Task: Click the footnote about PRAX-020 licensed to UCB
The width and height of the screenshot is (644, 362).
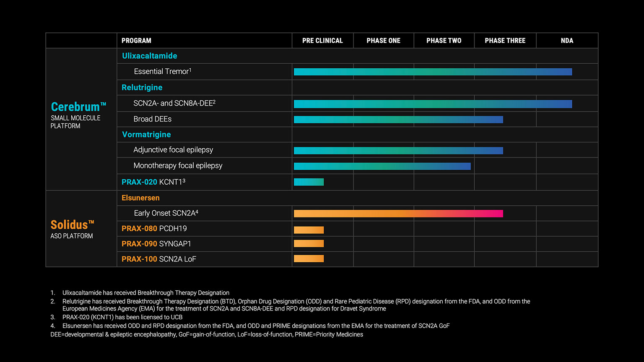Action: tap(122, 317)
